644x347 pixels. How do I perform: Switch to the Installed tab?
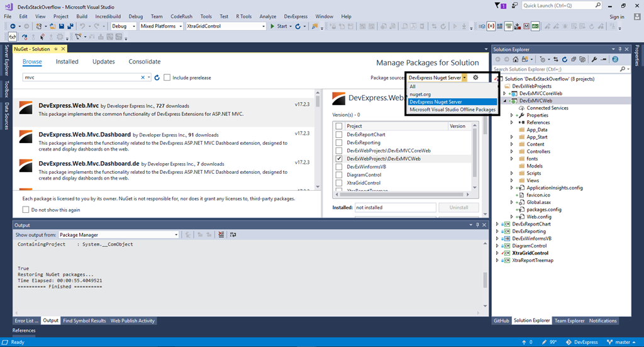[67, 62]
